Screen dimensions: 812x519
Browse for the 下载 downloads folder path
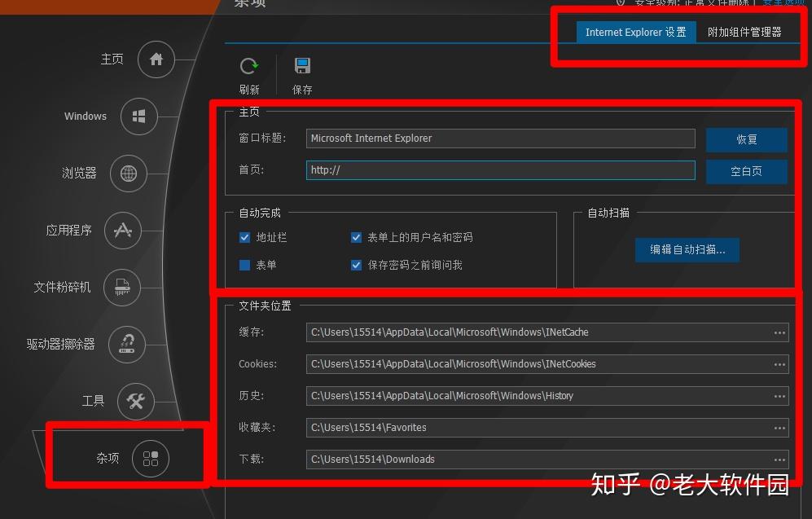point(780,460)
